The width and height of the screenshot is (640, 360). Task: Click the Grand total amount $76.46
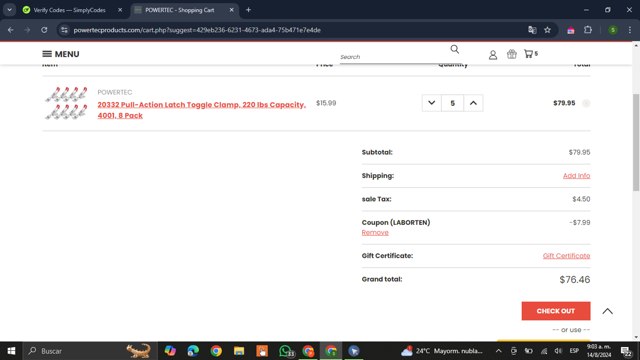[575, 280]
